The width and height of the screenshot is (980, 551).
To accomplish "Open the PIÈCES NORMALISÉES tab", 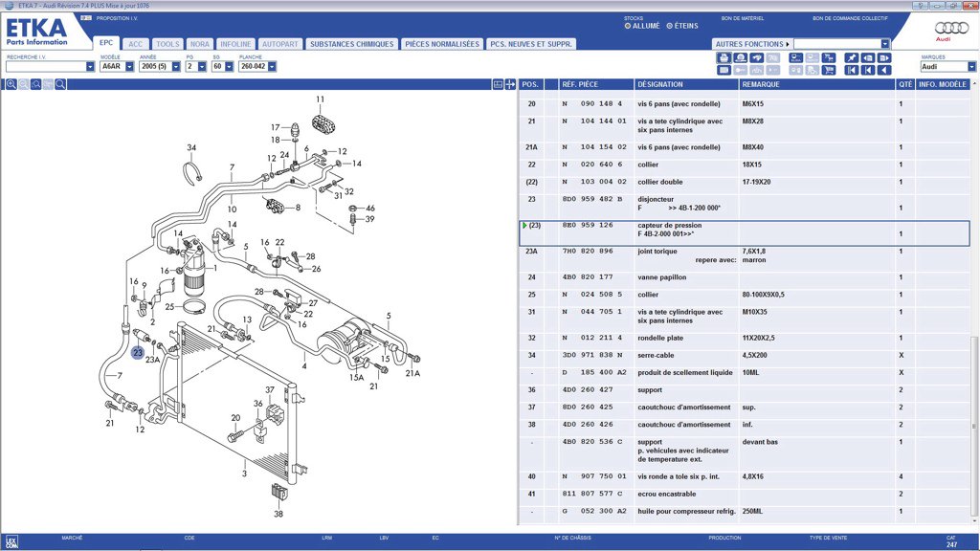I will coord(441,44).
